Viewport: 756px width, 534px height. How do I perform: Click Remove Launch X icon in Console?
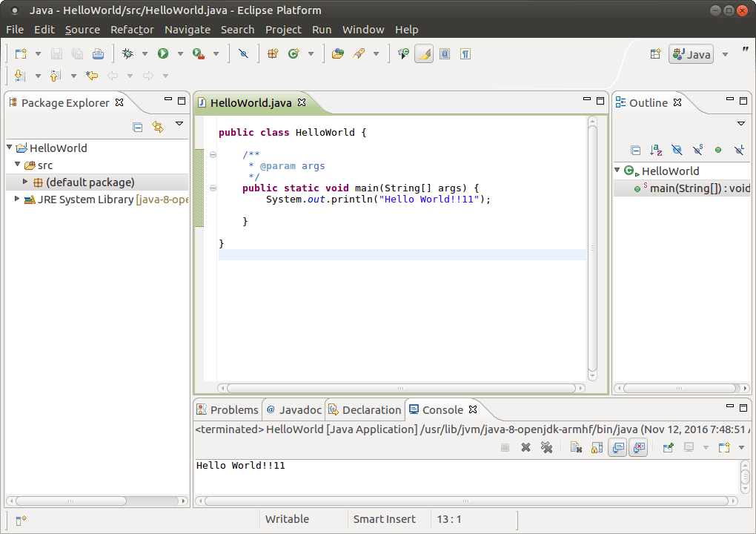click(525, 448)
